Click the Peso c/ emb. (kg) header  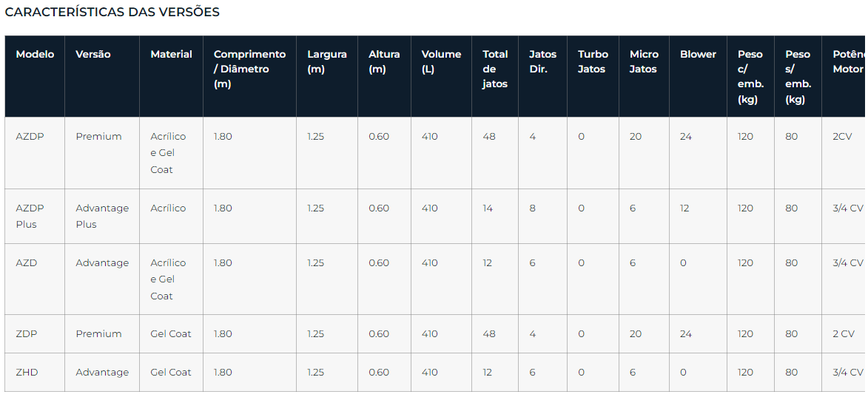pos(750,77)
